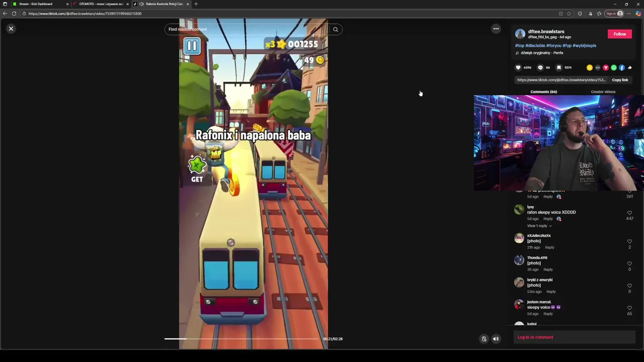Viewport: 644px width, 362px height.
Task: Share to Facebook
Action: coord(621,67)
